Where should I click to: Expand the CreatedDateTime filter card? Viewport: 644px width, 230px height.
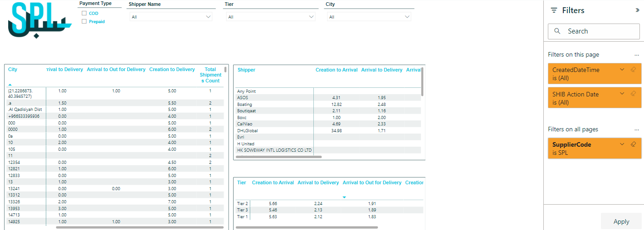click(622, 69)
